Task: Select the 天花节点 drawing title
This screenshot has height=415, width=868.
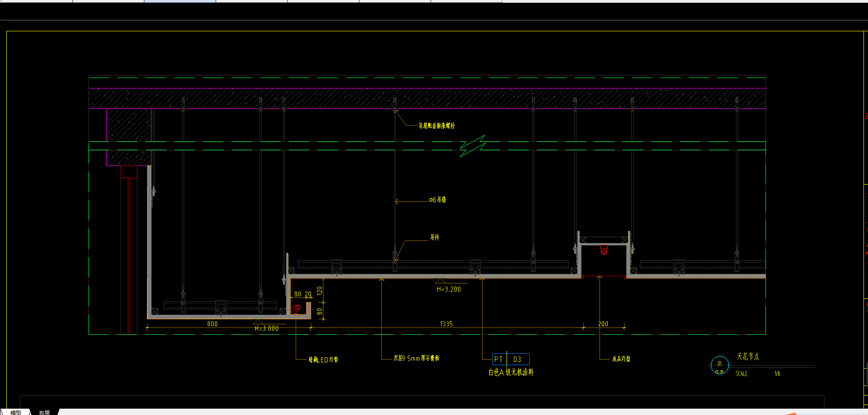Action: (748, 356)
